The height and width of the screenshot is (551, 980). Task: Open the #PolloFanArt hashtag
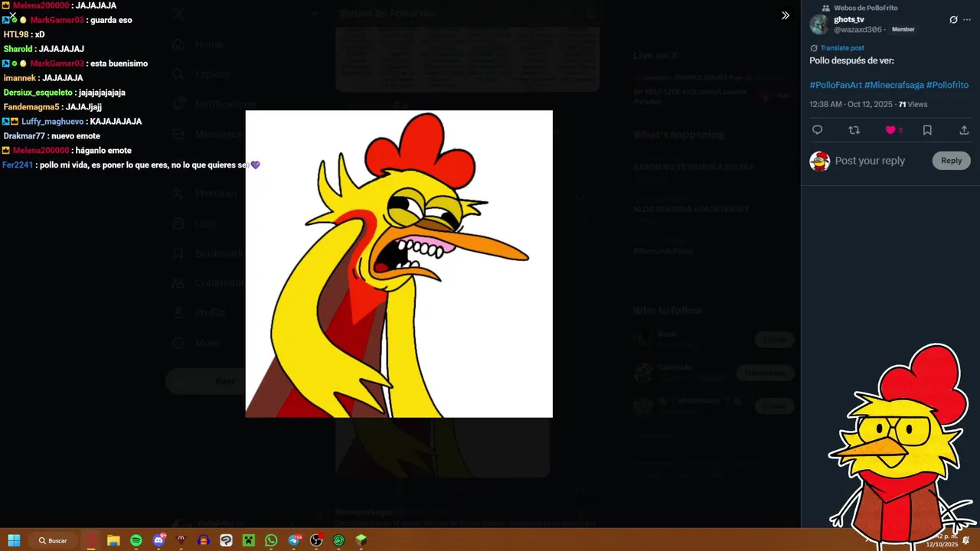[x=835, y=85]
